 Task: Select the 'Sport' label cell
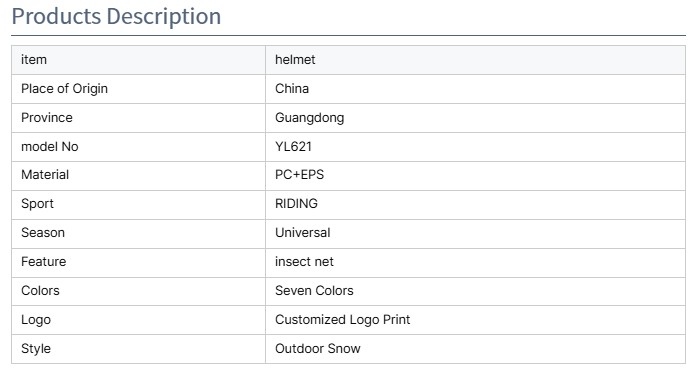(x=138, y=205)
